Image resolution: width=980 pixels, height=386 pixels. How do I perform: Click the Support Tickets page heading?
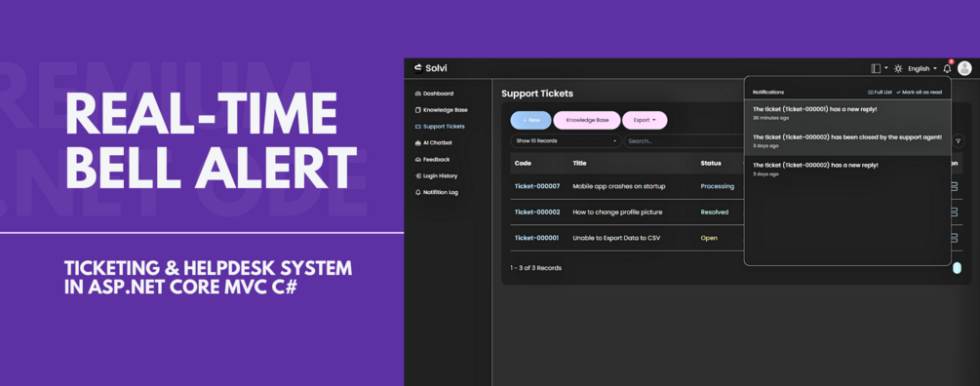coord(537,94)
